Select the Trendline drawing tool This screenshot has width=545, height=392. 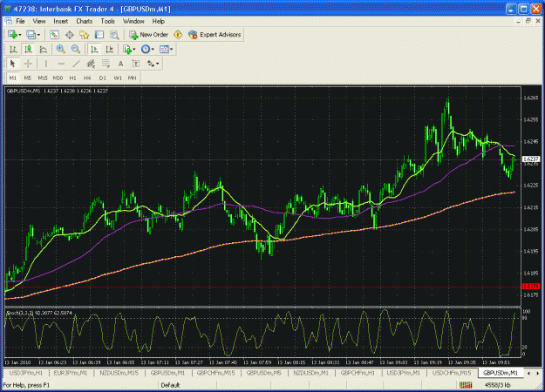click(x=76, y=64)
